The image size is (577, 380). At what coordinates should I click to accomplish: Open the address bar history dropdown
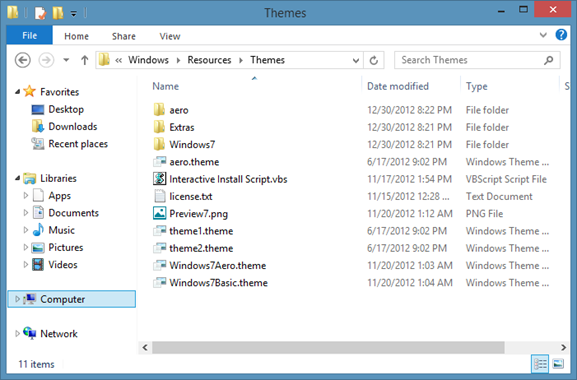[x=355, y=60]
